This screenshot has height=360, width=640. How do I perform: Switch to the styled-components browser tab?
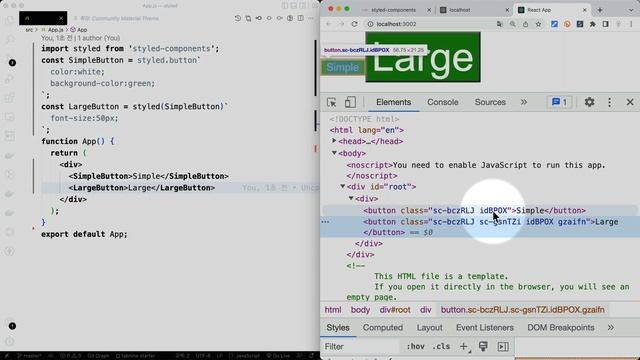(x=393, y=10)
